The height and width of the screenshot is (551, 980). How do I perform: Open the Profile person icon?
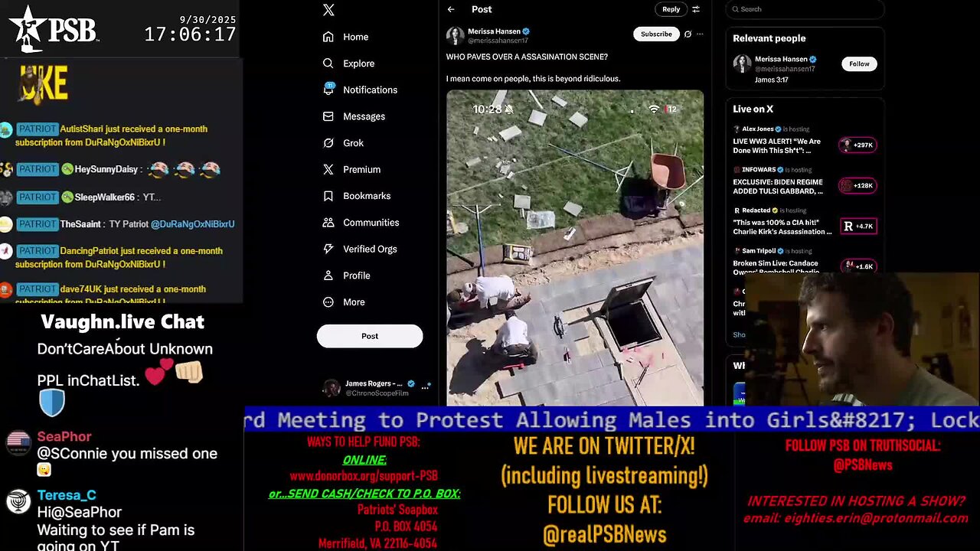[328, 275]
